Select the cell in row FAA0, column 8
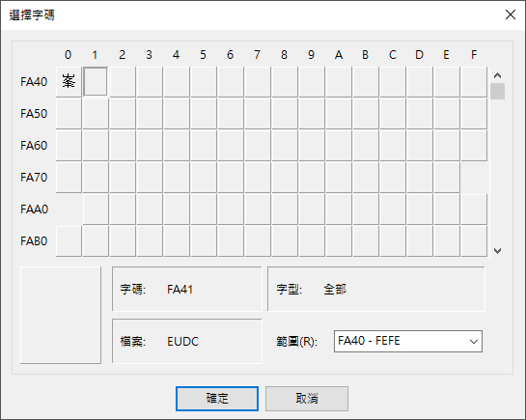This screenshot has height=420, width=526. pos(285,210)
